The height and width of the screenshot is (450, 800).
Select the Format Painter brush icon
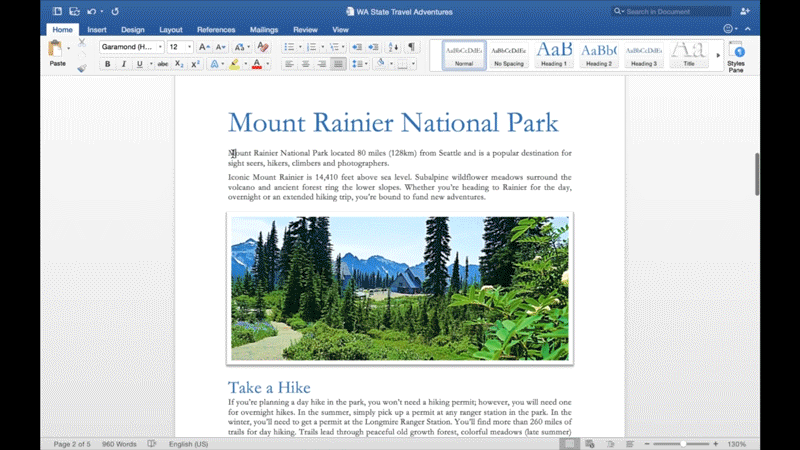click(81, 67)
